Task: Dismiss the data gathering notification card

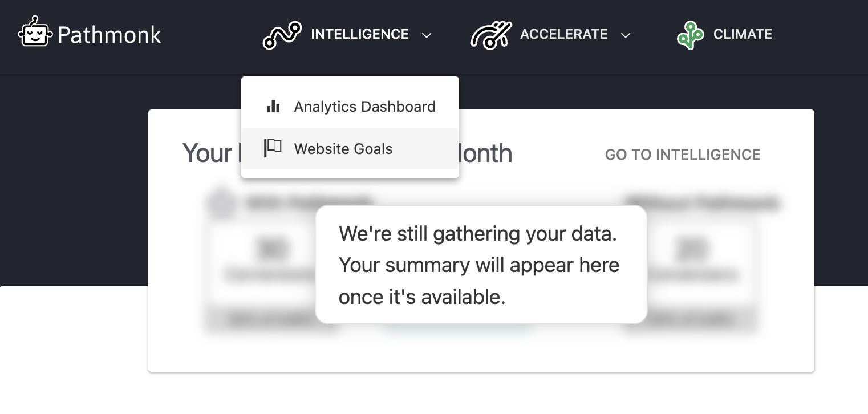Action: (481, 265)
